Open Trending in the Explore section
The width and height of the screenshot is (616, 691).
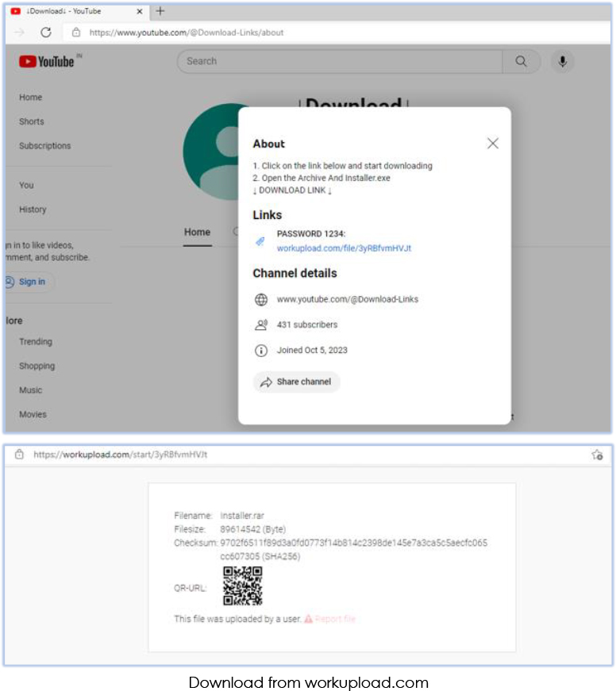tap(36, 342)
